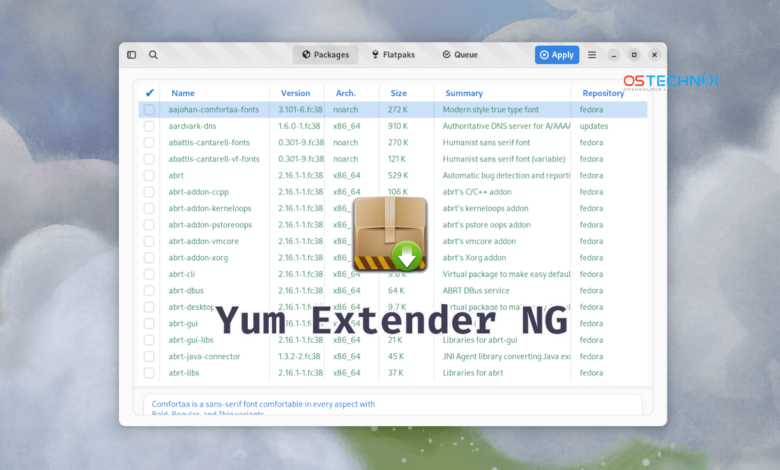Sort by the Name column header
Viewport: 780px width, 470px height.
(x=183, y=93)
